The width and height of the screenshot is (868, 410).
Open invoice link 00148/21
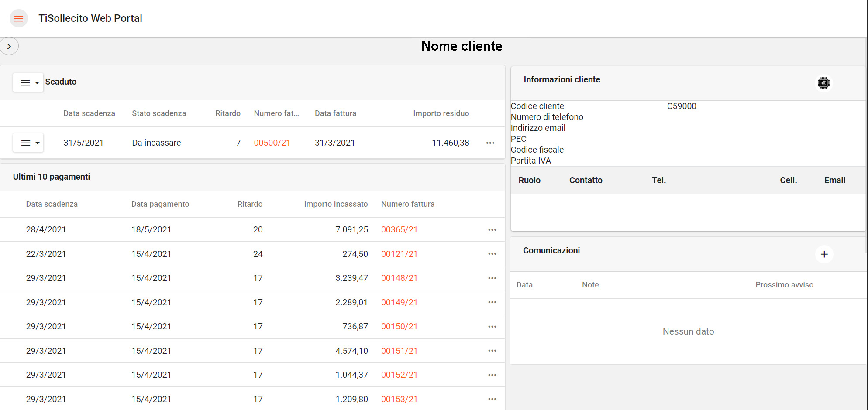(x=399, y=278)
